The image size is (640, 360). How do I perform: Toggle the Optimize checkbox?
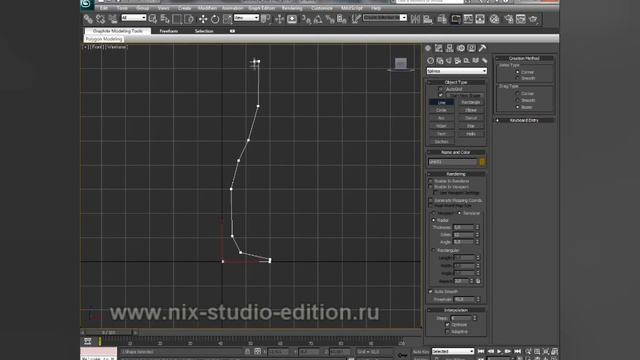[x=447, y=324]
